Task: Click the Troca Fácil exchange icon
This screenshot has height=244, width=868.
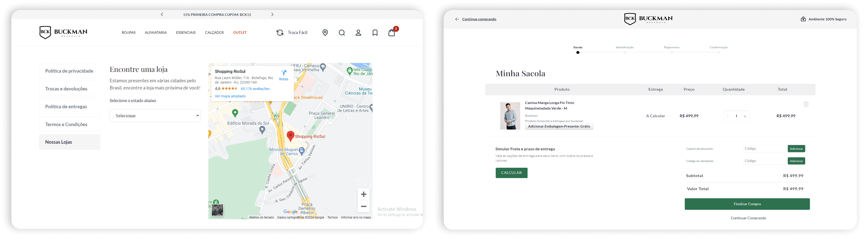Action: click(x=280, y=33)
